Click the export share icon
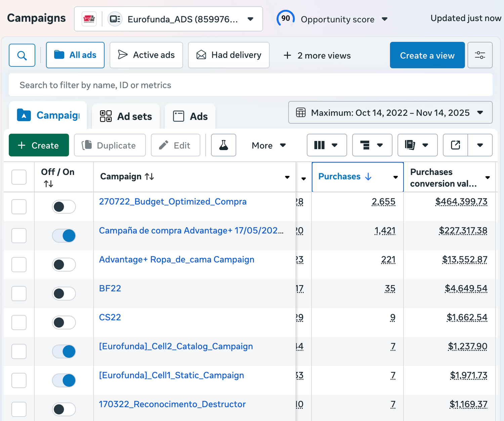The height and width of the screenshot is (421, 504). pos(455,145)
